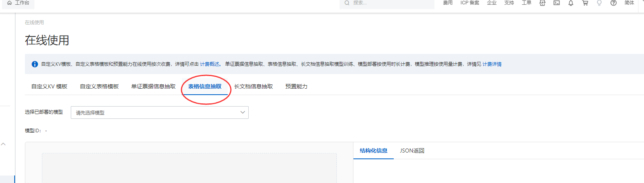
Task: Open the 支持 menu
Action: [x=509, y=3]
